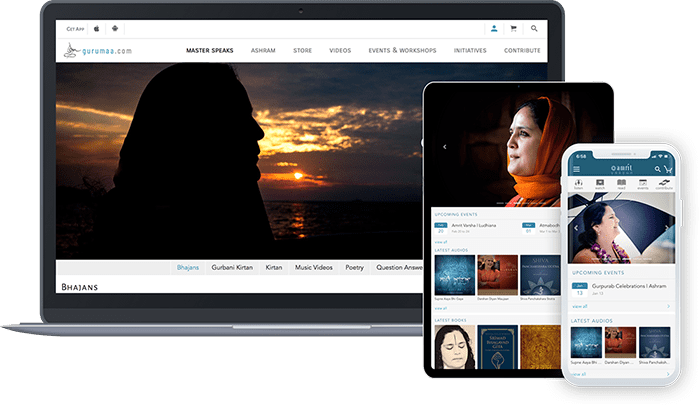Open first latest book cover on tablet
700x405 pixels.
pos(454,347)
